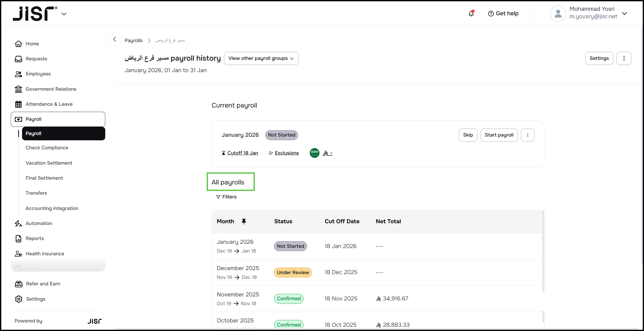Open Attendance & Leave section
This screenshot has height=331, width=644.
(49, 104)
